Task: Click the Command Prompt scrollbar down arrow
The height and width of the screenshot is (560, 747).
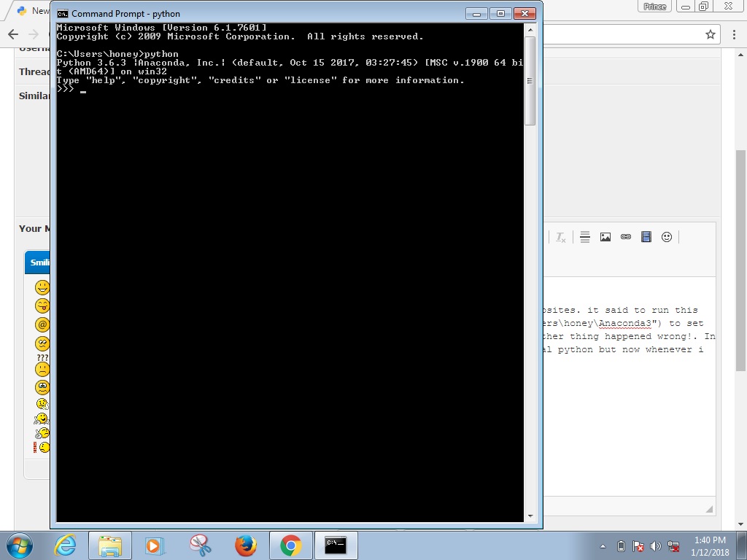Action: coord(530,516)
